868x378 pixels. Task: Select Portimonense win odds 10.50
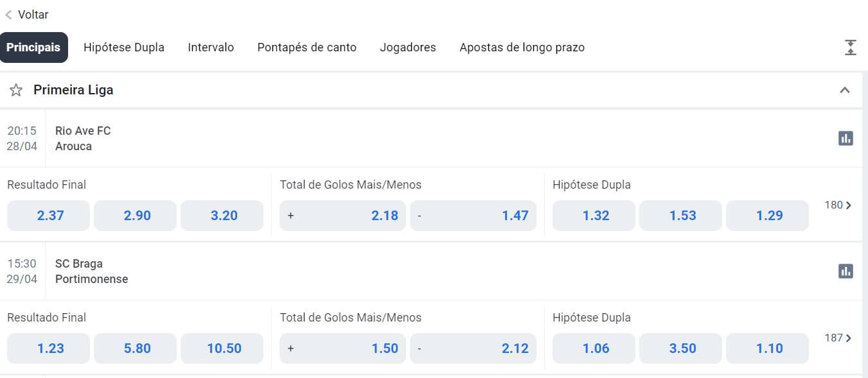[222, 348]
